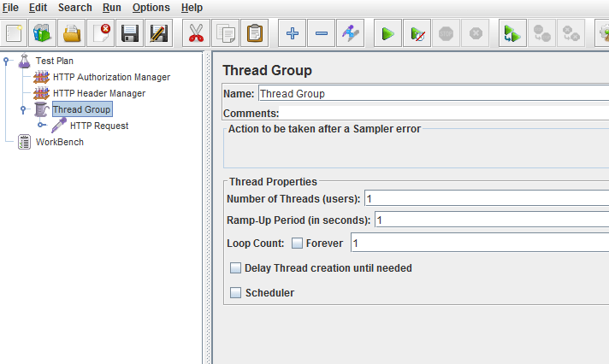Click the Remote Start All icon

[511, 34]
